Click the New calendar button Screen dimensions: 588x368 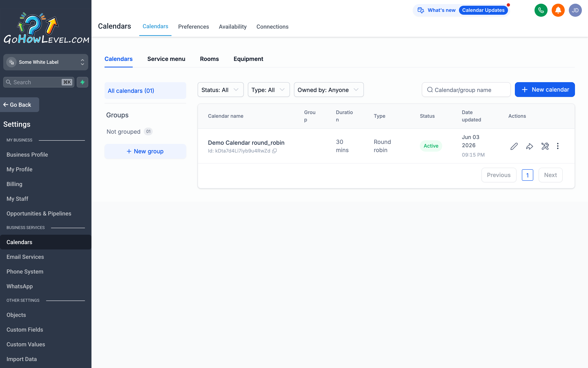[x=545, y=90]
